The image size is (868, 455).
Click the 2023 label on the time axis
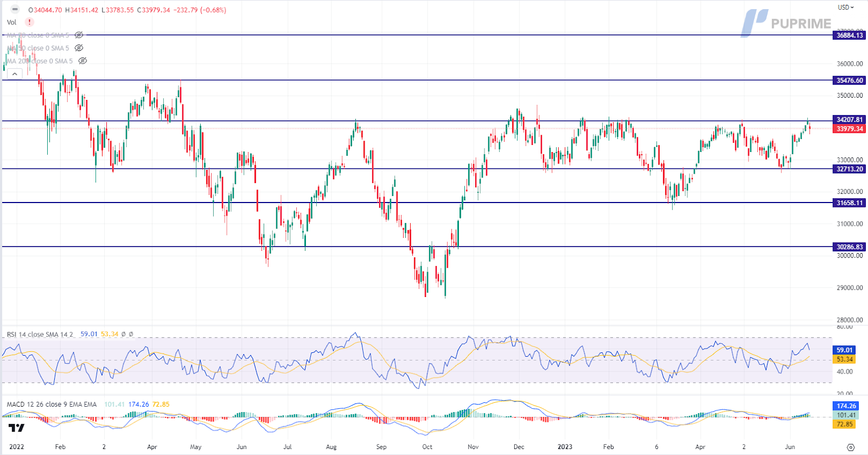(565, 447)
